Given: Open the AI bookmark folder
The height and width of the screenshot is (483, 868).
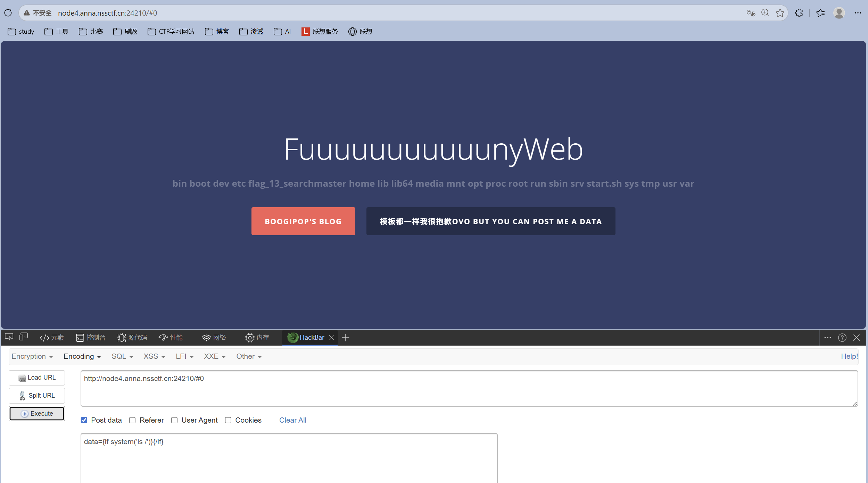Looking at the screenshot, I should (x=282, y=32).
